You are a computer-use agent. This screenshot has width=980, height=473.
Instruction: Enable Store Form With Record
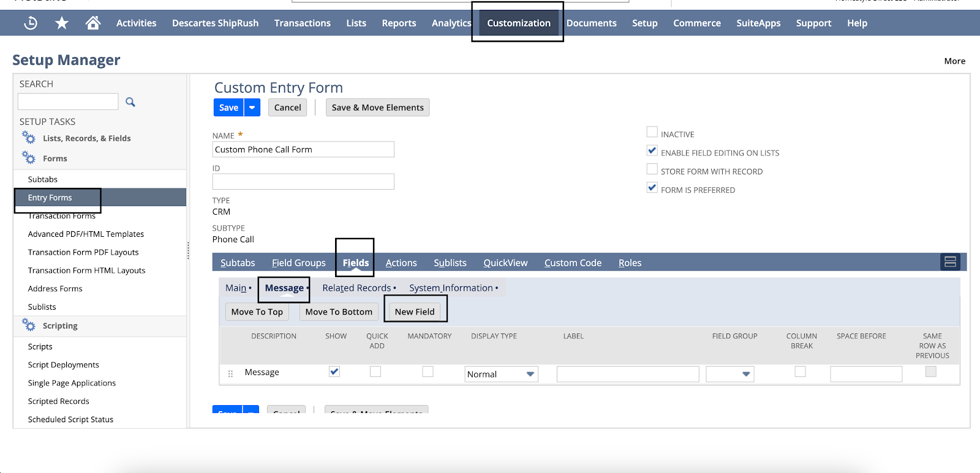pos(652,169)
